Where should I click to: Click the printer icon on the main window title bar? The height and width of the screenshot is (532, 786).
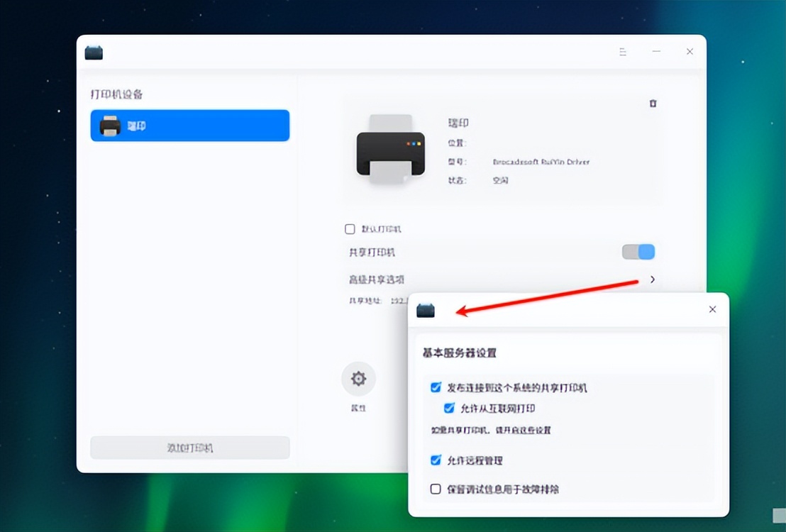point(93,52)
